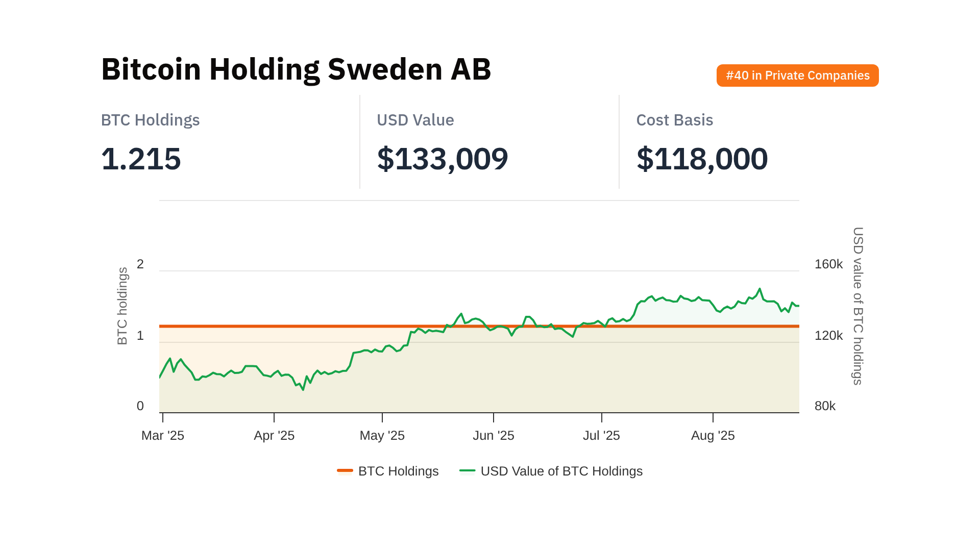Image resolution: width=980 pixels, height=551 pixels.
Task: Click the Cost Basis heading label
Action: coord(674,120)
